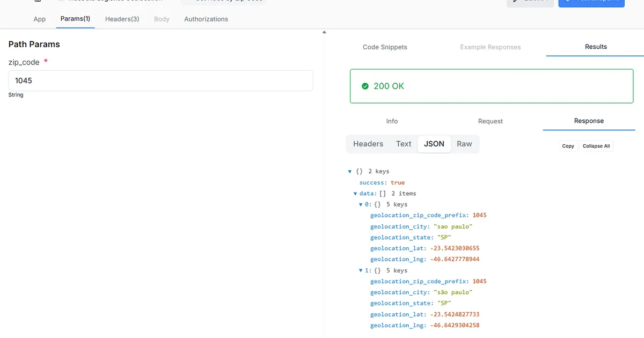Click the 200 OK status text

pos(389,86)
